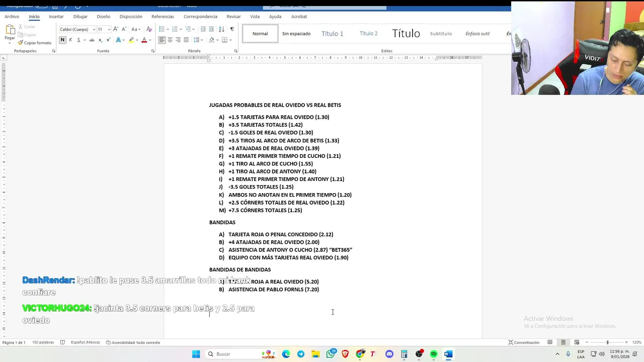
Task: Toggle numbered list button
Action: [175, 29]
